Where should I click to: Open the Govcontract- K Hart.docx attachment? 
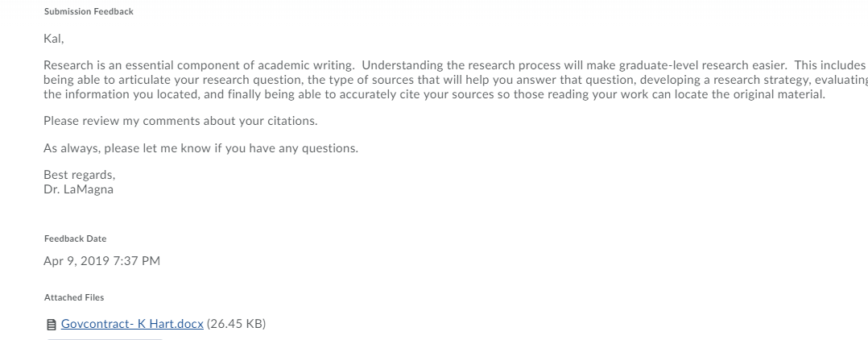pyautogui.click(x=132, y=324)
